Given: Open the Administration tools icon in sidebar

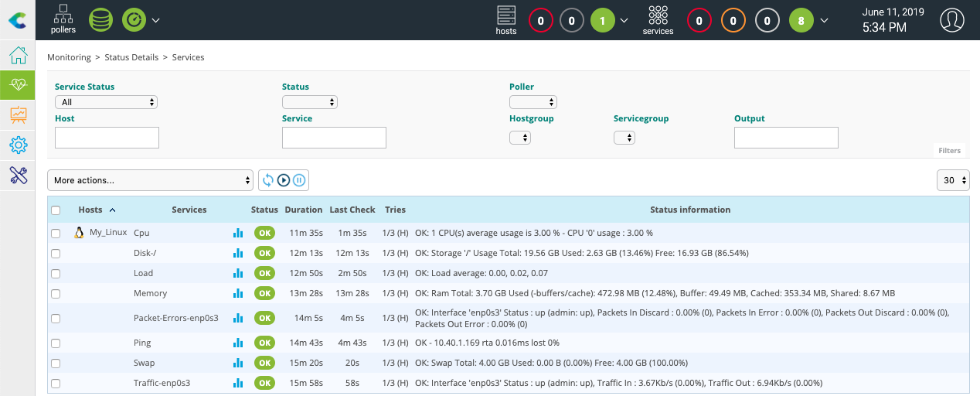Looking at the screenshot, I should tap(18, 175).
